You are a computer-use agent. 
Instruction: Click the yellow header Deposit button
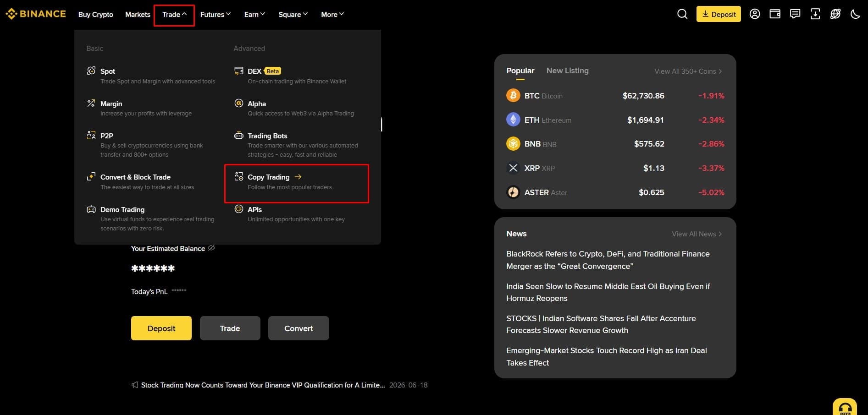719,14
